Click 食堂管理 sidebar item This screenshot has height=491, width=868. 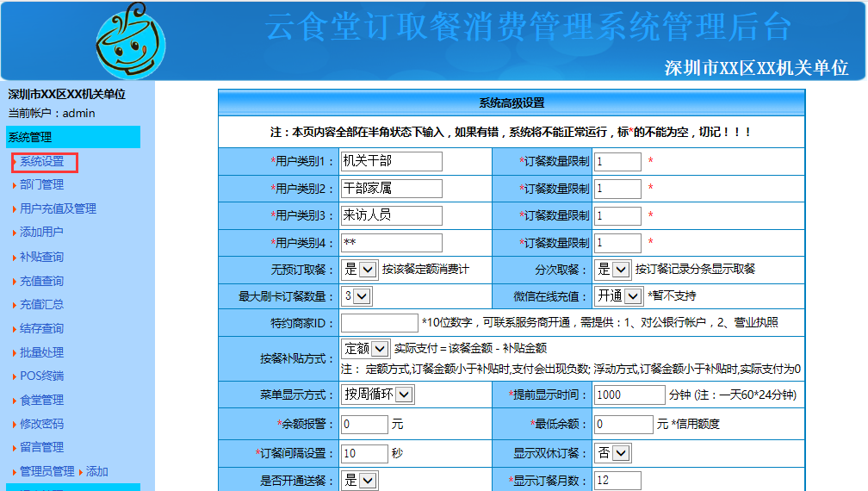(41, 400)
